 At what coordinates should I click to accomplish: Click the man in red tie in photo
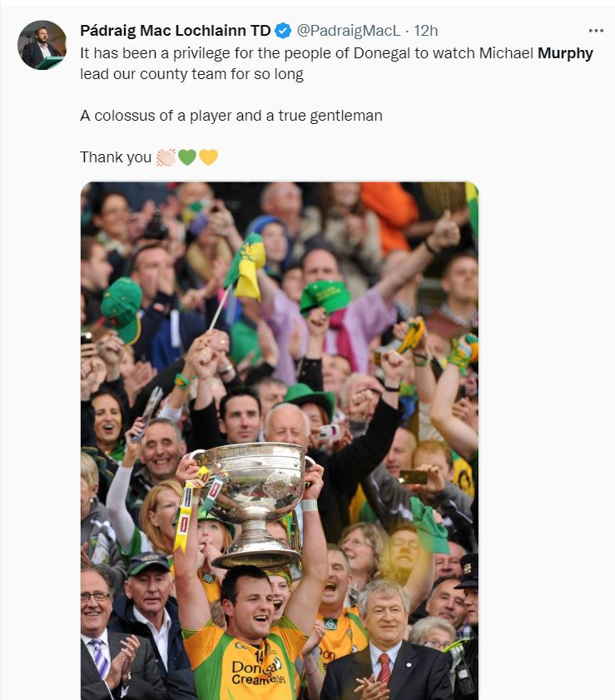pos(386,643)
